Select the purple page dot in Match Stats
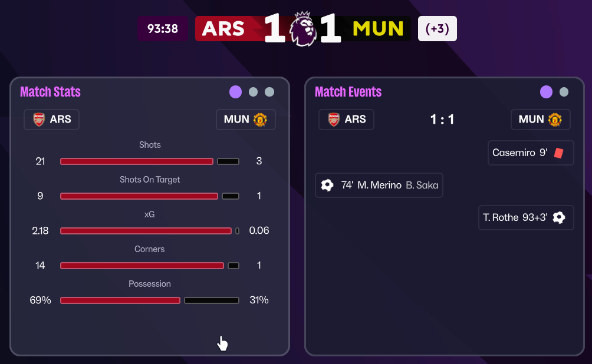This screenshot has height=364, width=592. coord(236,92)
